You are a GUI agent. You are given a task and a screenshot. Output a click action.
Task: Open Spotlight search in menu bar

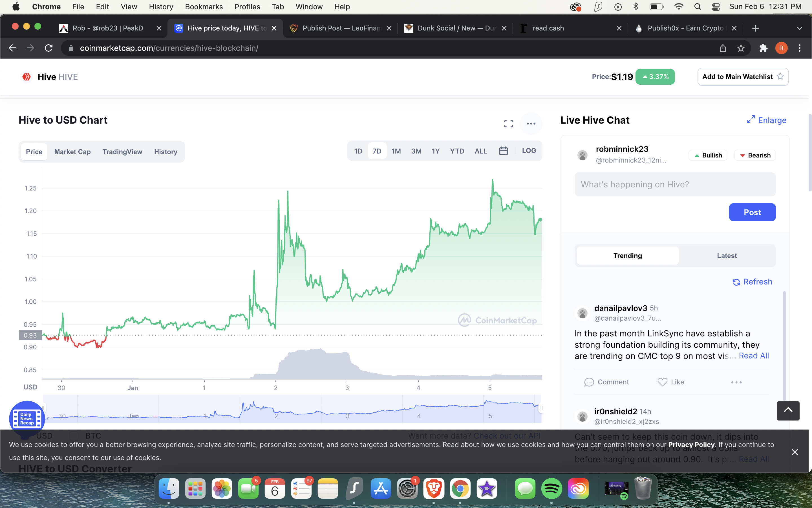click(697, 7)
